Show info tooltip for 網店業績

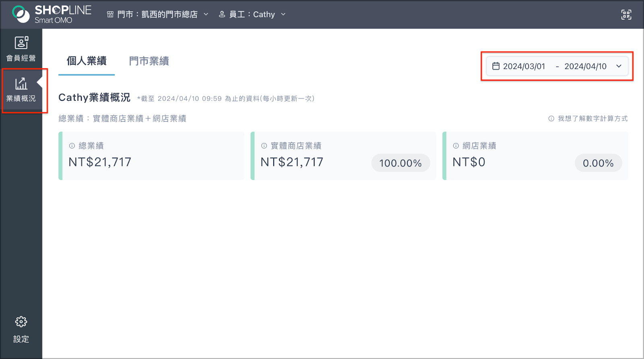(x=456, y=146)
